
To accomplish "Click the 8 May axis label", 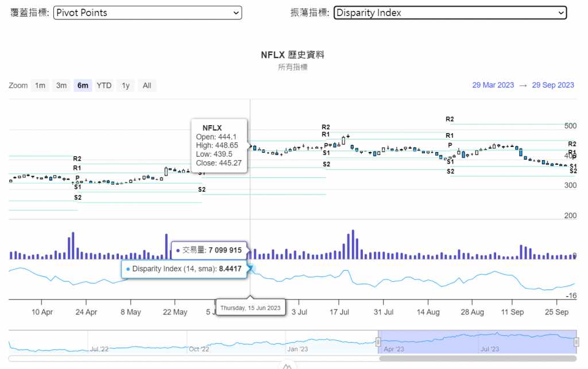I will [x=130, y=312].
